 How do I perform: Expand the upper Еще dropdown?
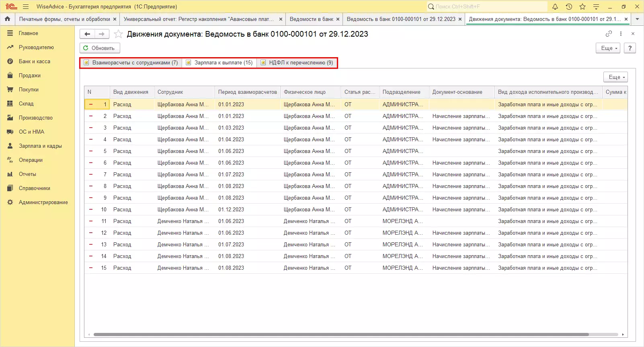tap(608, 48)
